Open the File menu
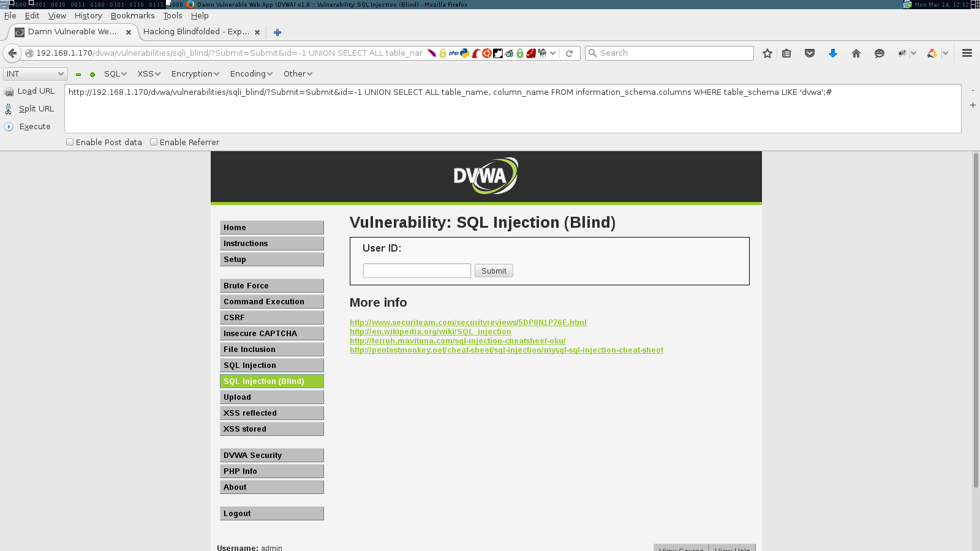This screenshot has height=551, width=980. pyautogui.click(x=10, y=16)
